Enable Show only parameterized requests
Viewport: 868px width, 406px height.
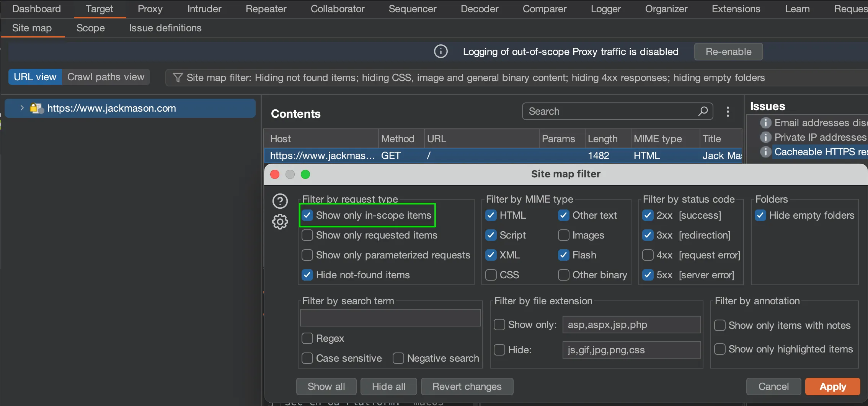[x=307, y=255]
